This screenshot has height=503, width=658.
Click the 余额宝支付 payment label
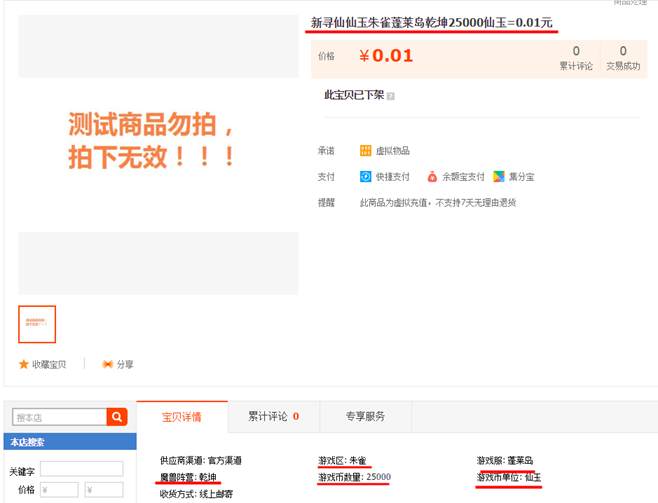tap(463, 177)
